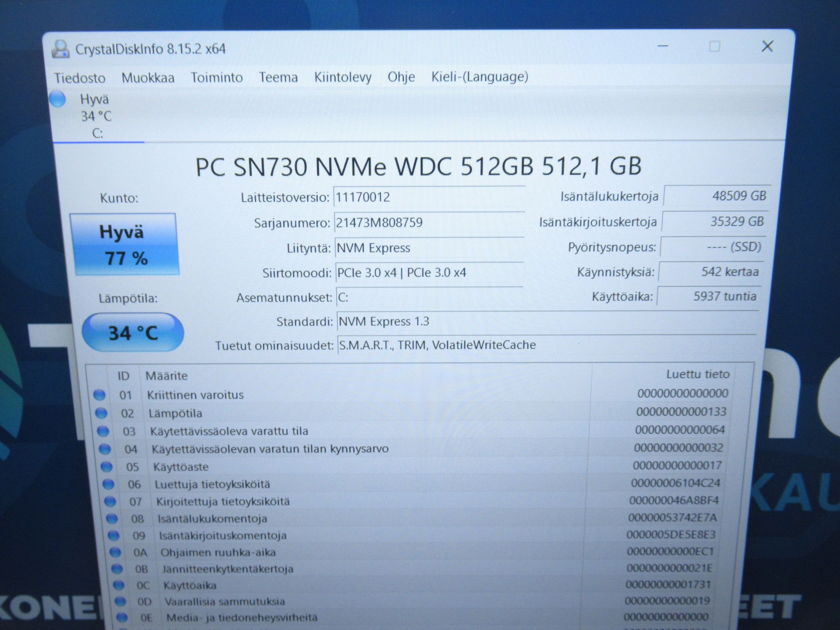Click status dot for Ohjaimen ruuhka-aika row

(x=115, y=552)
